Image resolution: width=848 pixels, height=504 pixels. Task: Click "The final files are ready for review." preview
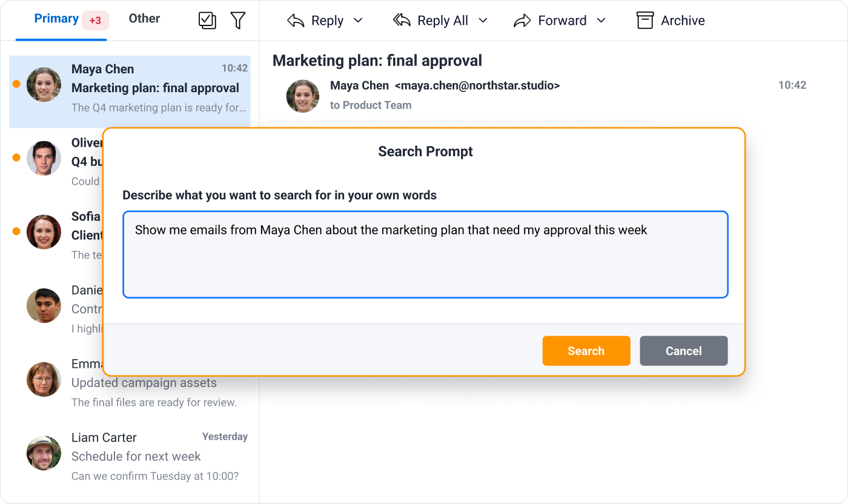[154, 402]
